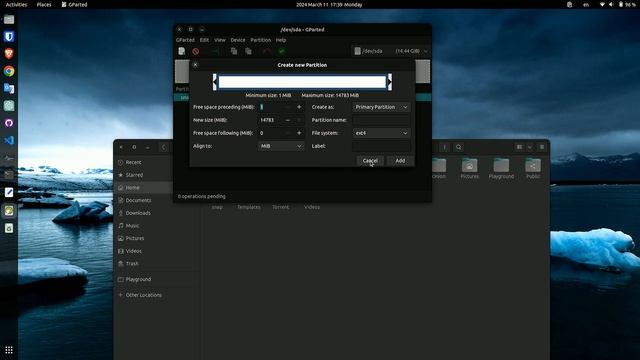Click the Label text field
The width and height of the screenshot is (640, 360).
pyautogui.click(x=381, y=146)
